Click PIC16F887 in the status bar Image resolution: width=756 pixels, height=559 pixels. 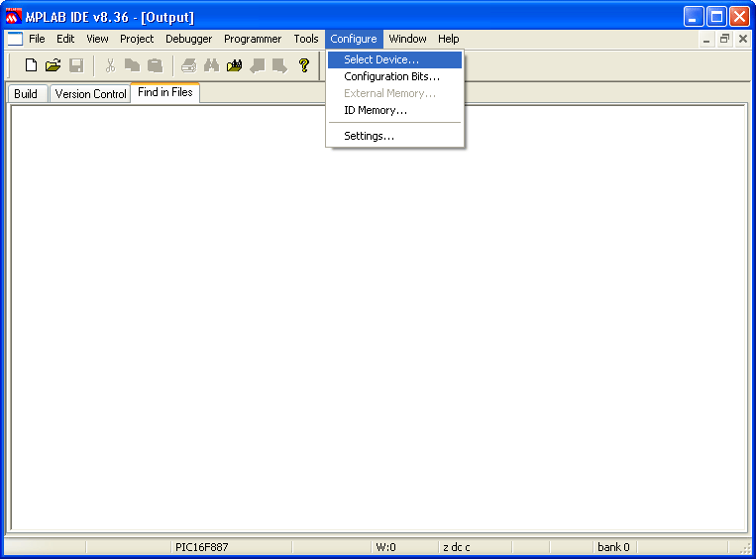[x=201, y=547]
